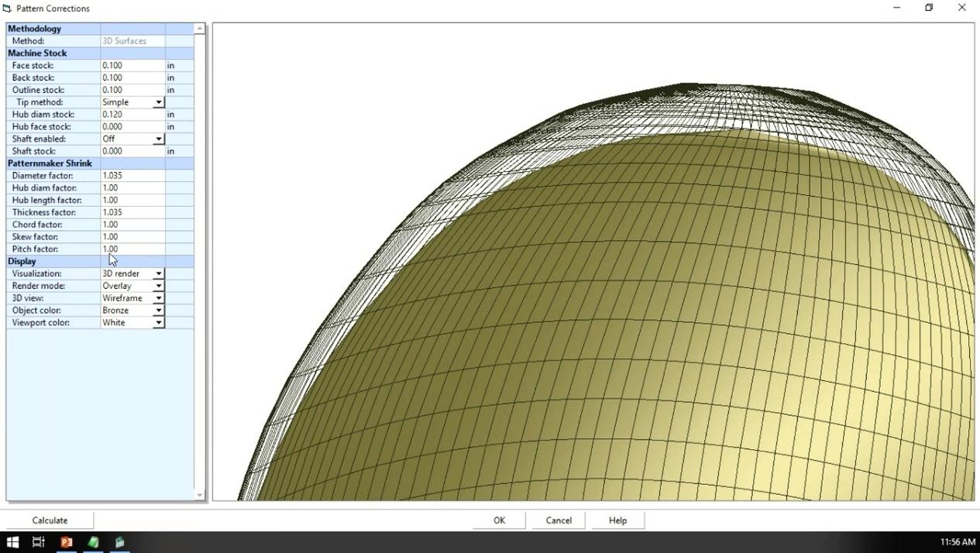
Task: Confirm changes with the OK button
Action: click(x=499, y=520)
